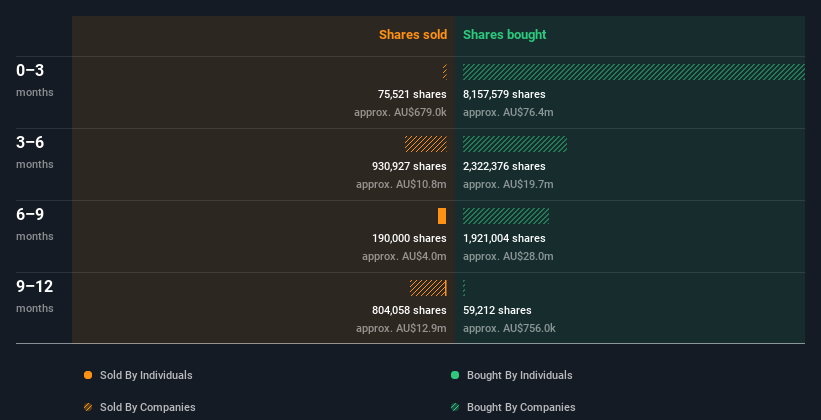Viewport: 821px width, 420px height.
Task: Click the hatched Sold By Companies legend swatch
Action: tap(88, 407)
